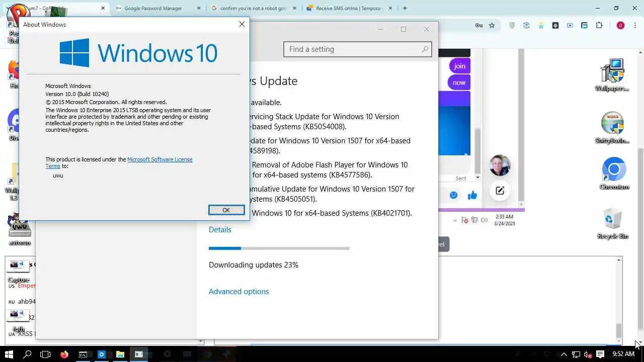Click the join button in the chat

[x=459, y=66]
